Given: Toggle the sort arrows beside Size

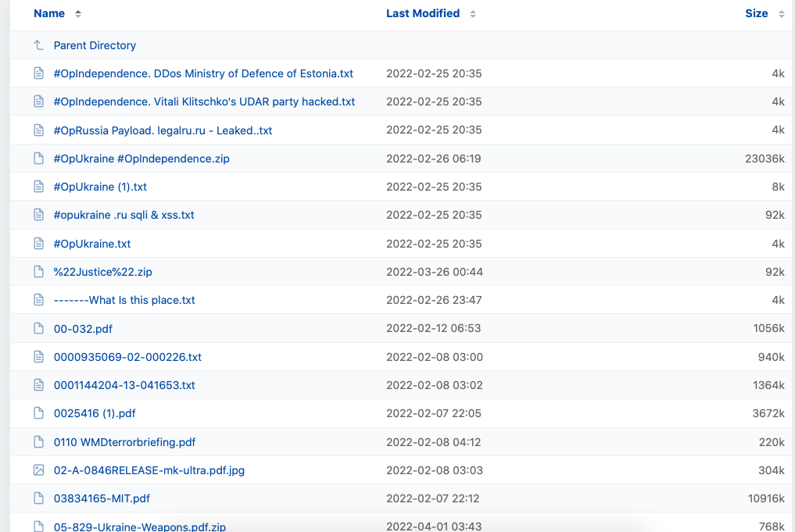Looking at the screenshot, I should (x=781, y=14).
